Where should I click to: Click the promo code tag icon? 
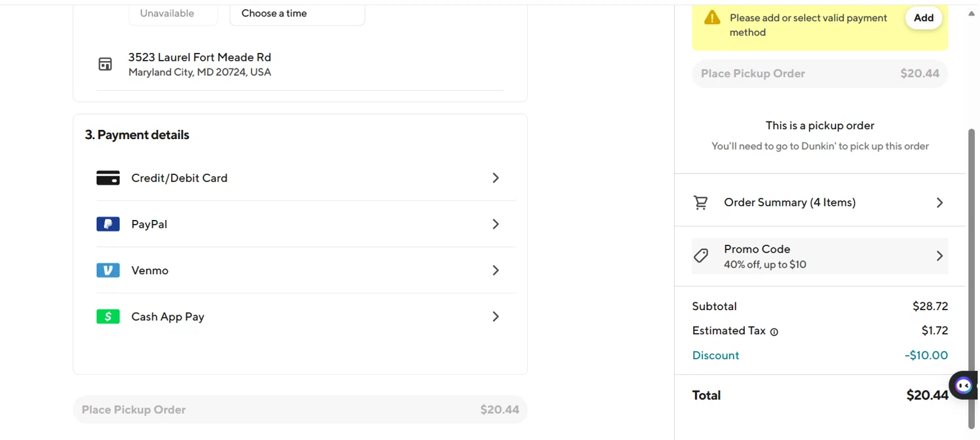click(701, 256)
